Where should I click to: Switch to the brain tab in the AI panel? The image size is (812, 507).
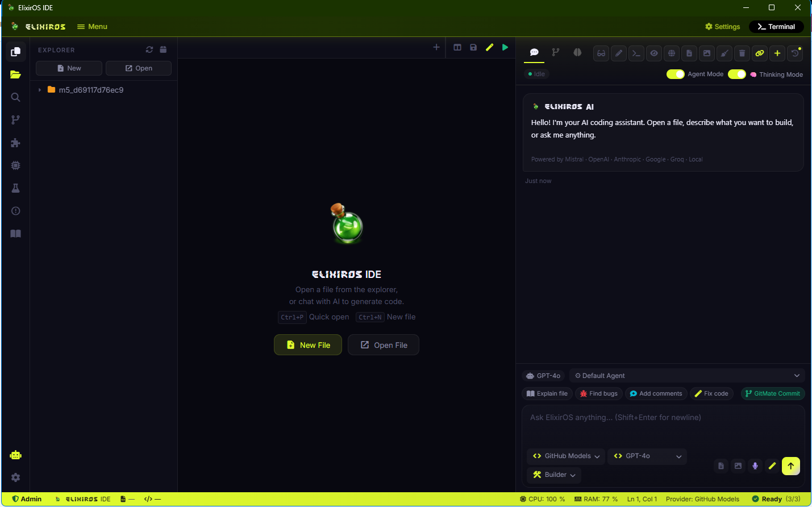point(577,52)
